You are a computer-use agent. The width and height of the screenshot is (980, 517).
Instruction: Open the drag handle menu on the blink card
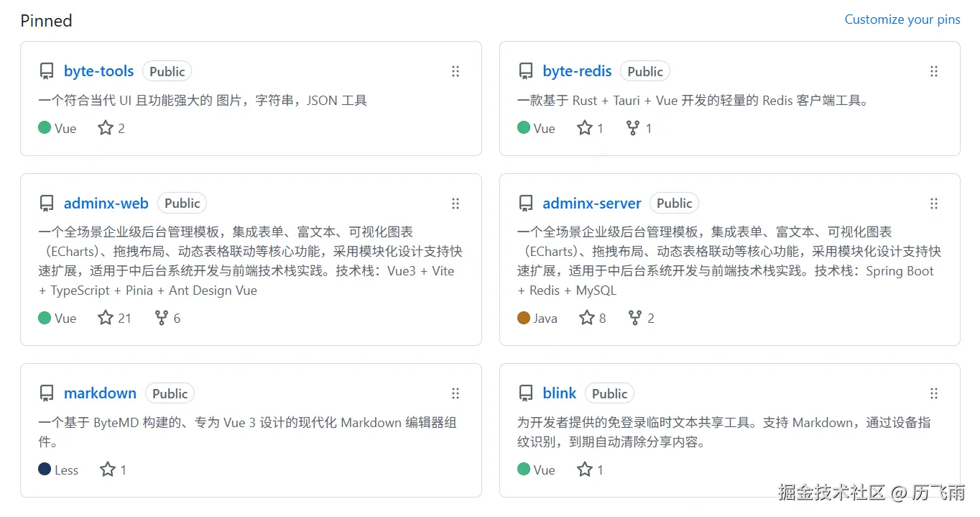click(934, 393)
